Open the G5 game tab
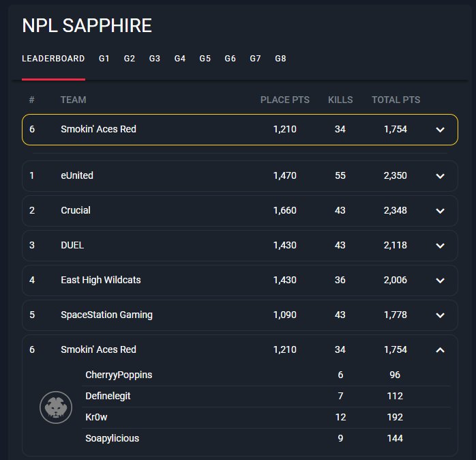Screen dimensions: 476x460 [205, 58]
